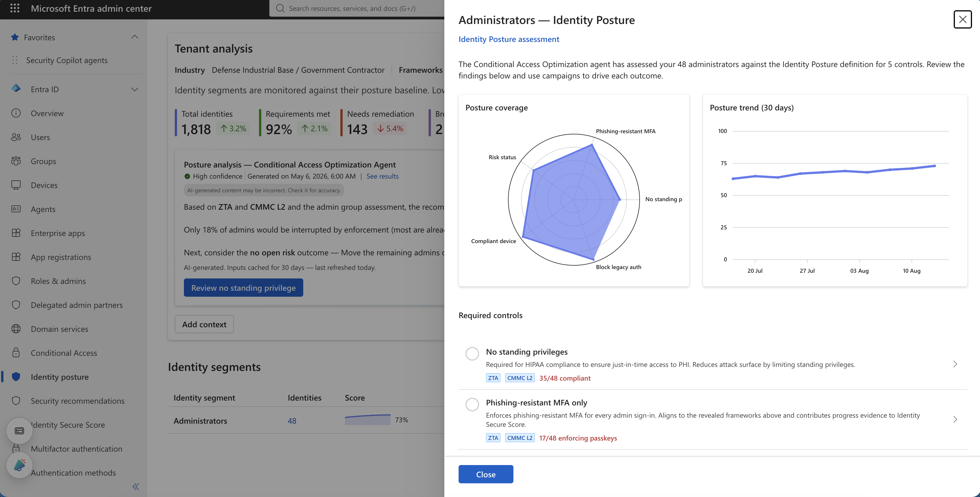Click the Delegated admin partners shield icon
The image size is (980, 497).
[x=16, y=304]
